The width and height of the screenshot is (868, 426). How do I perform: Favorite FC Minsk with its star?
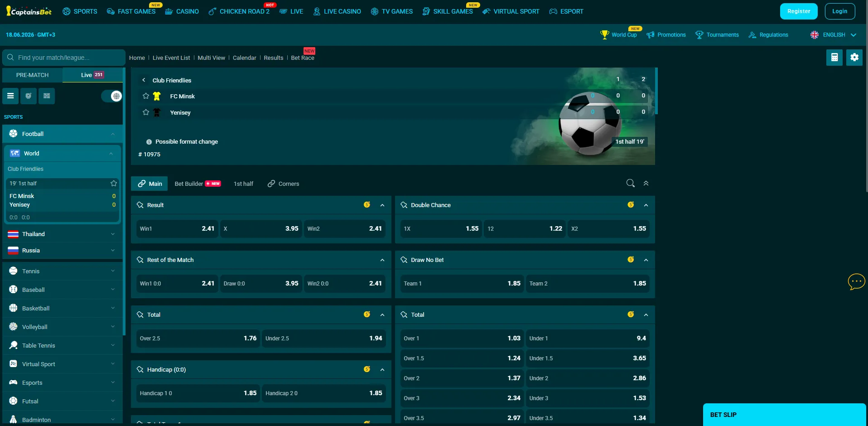tap(146, 96)
